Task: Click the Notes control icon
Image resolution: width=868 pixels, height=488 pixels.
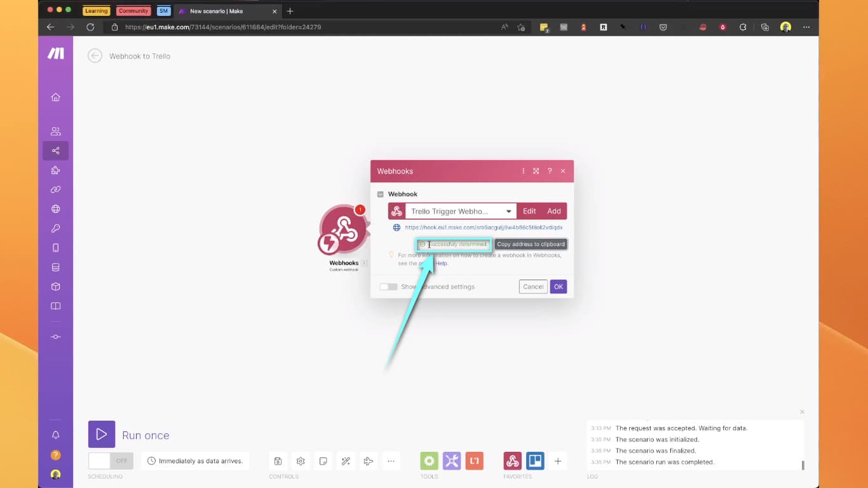Action: 323,461
